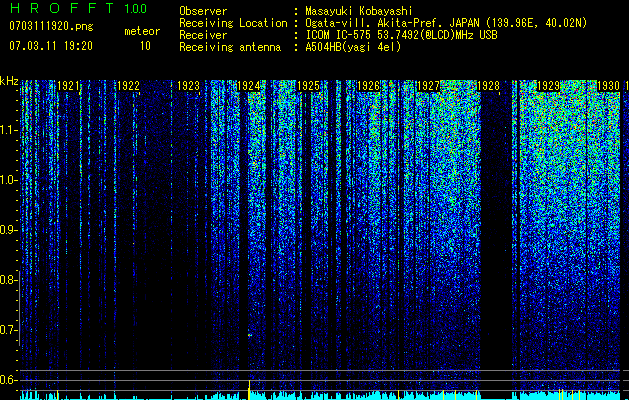Viewport: 629px width, 400px height.
Task: Click the 1924 time marker label
Action: (x=249, y=86)
